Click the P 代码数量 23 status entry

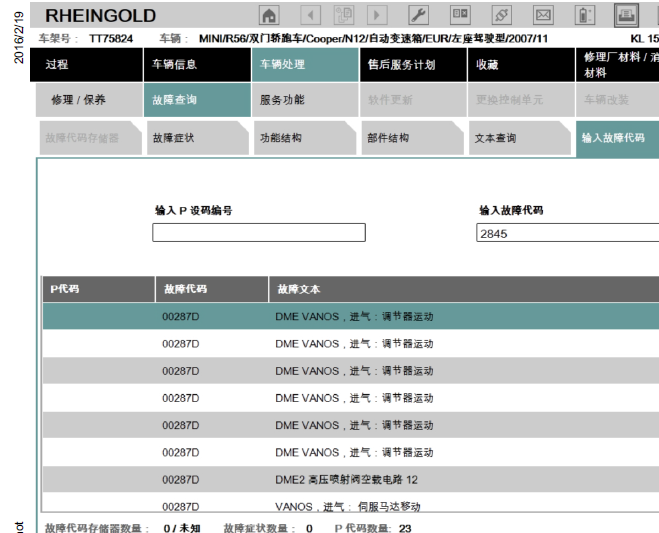(373, 528)
